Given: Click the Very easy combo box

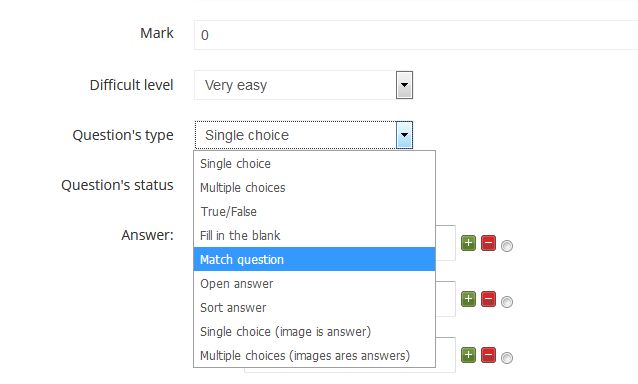Looking at the screenshot, I should click(304, 85).
